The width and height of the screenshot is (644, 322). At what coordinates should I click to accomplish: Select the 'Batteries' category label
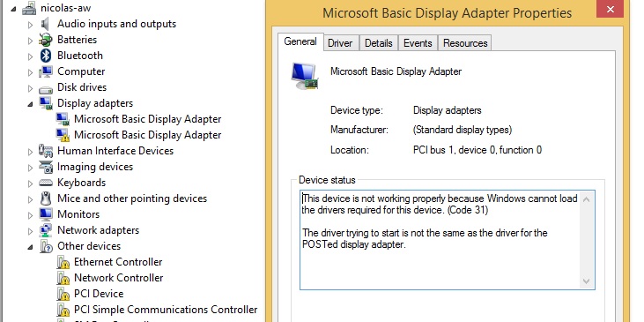(78, 40)
